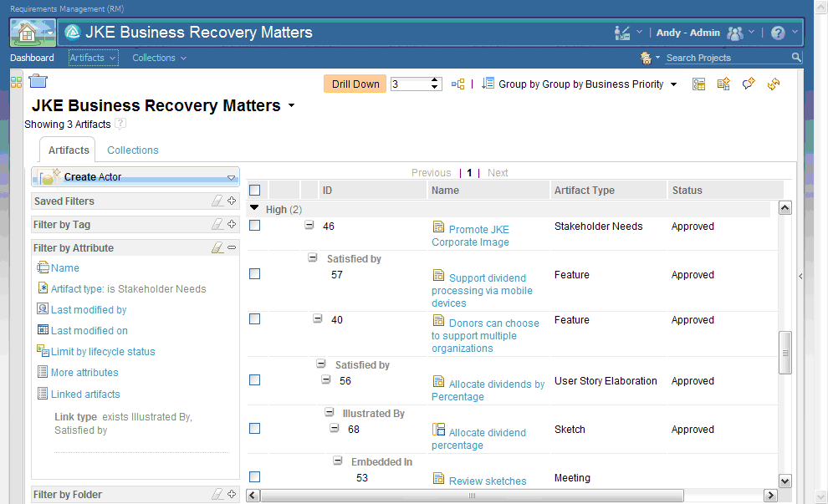Click the colored grid view icon
The height and width of the screenshot is (504, 828).
click(17, 82)
